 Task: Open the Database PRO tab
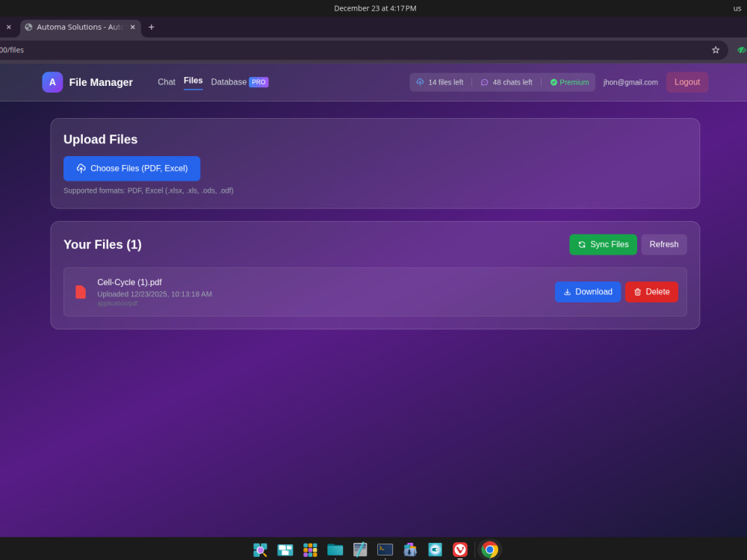[x=239, y=82]
